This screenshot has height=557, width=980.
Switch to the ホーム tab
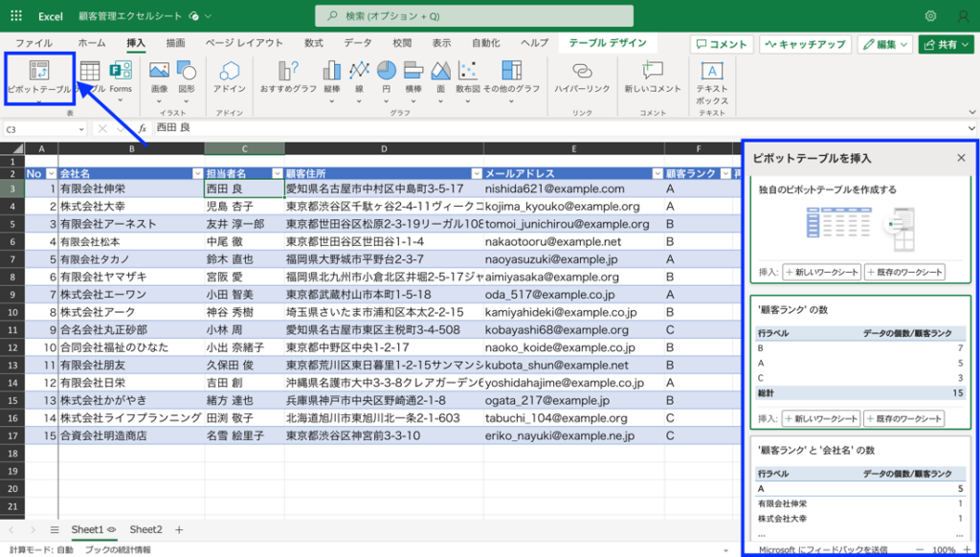91,43
